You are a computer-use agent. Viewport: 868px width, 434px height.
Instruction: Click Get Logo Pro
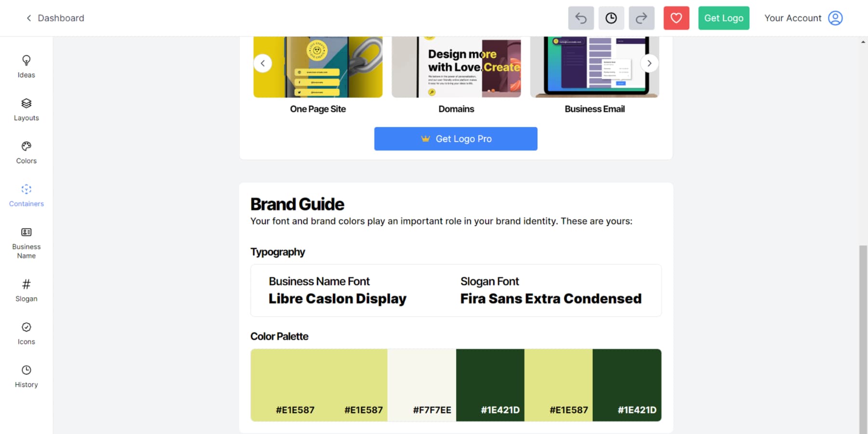tap(455, 138)
